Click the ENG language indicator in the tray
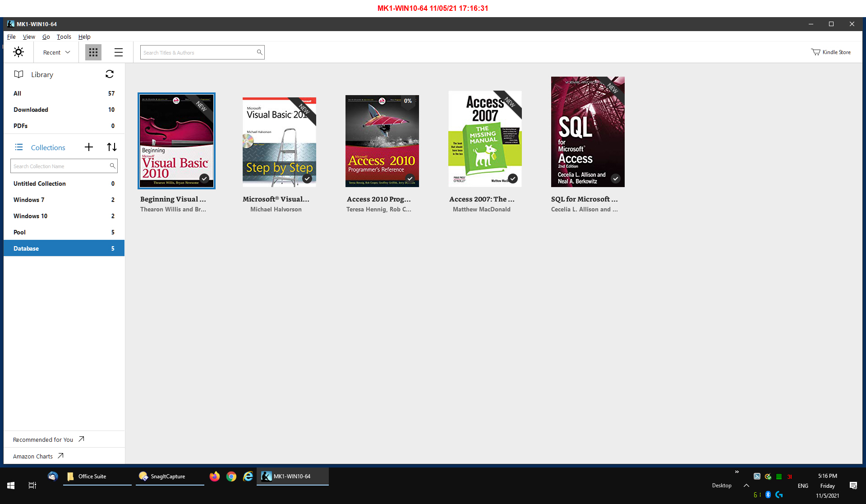866x504 pixels. [803, 486]
